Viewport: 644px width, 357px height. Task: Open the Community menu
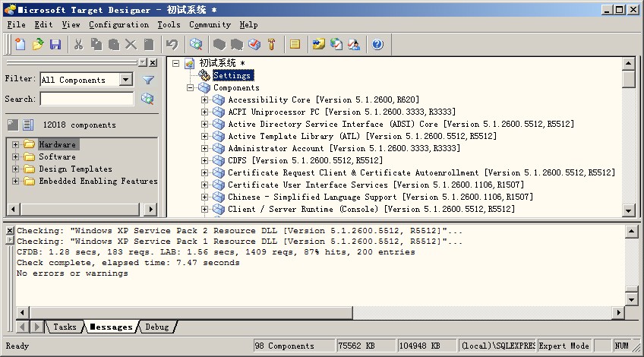coord(210,24)
